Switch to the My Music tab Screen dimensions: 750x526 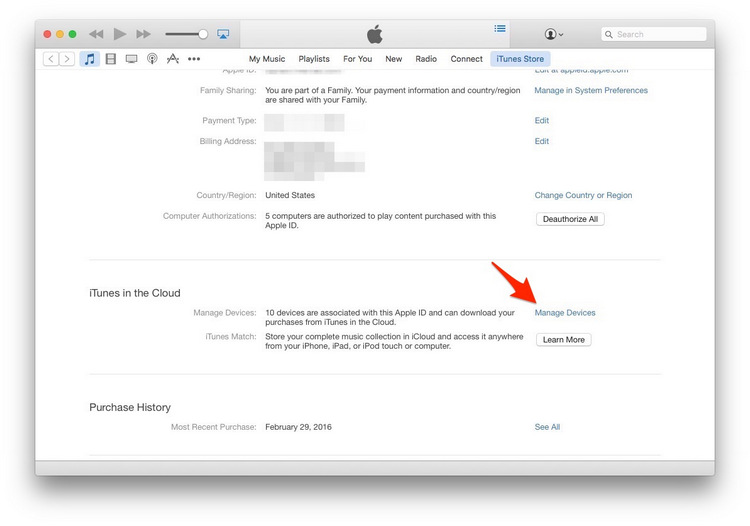[x=267, y=59]
